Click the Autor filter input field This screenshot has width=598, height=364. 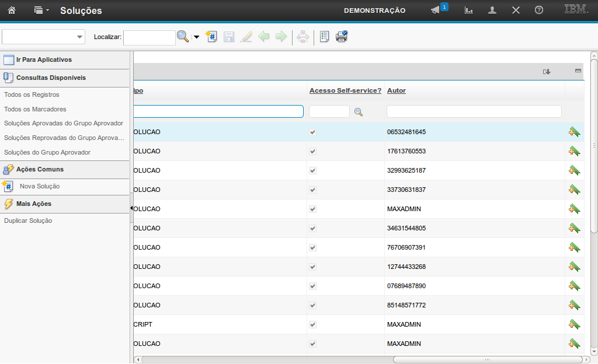click(474, 111)
